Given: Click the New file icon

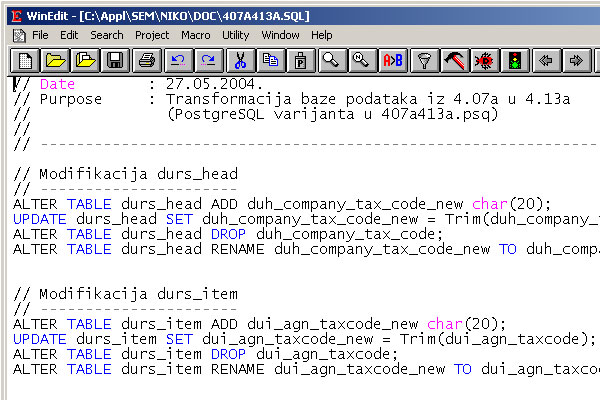Looking at the screenshot, I should click(x=25, y=61).
